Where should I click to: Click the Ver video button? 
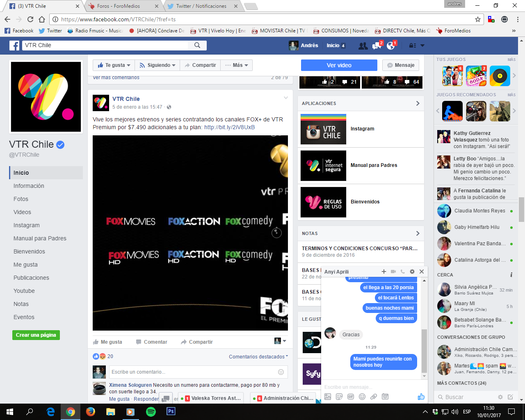click(x=339, y=65)
